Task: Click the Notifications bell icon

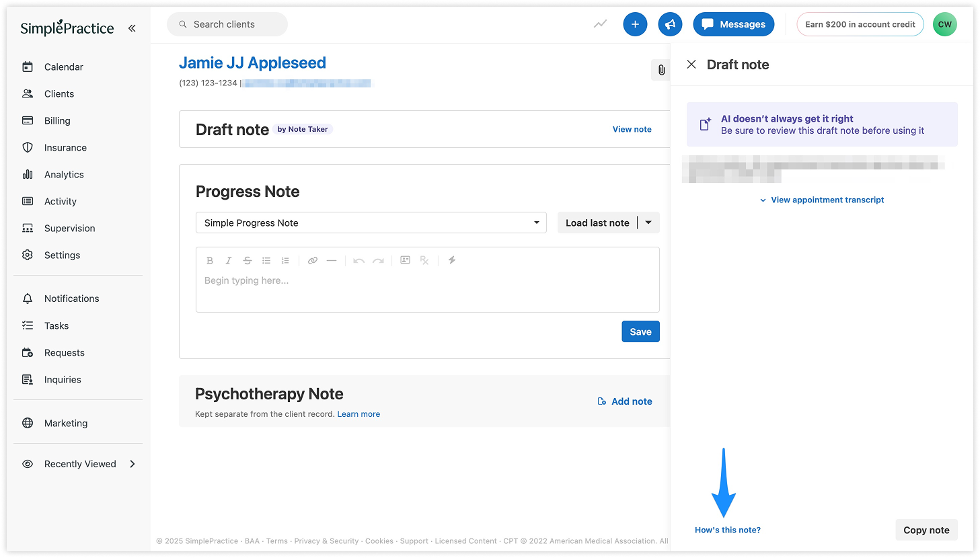Action: point(28,298)
